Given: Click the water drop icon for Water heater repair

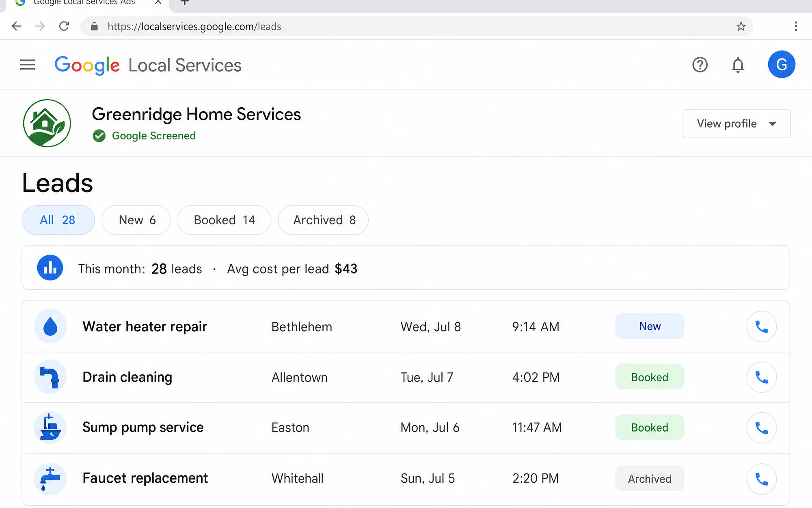Looking at the screenshot, I should click(x=50, y=326).
